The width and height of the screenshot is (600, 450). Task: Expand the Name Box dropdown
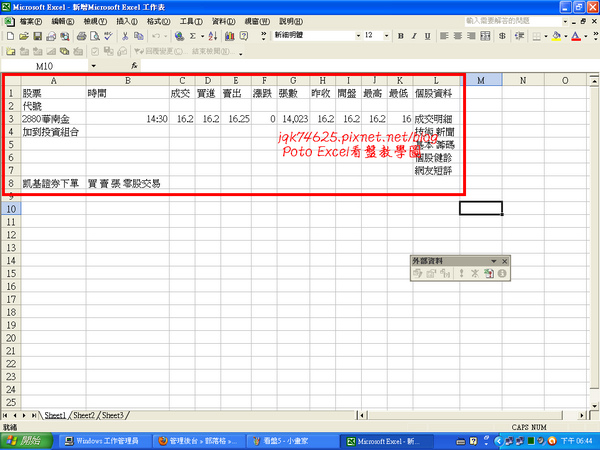(x=93, y=66)
